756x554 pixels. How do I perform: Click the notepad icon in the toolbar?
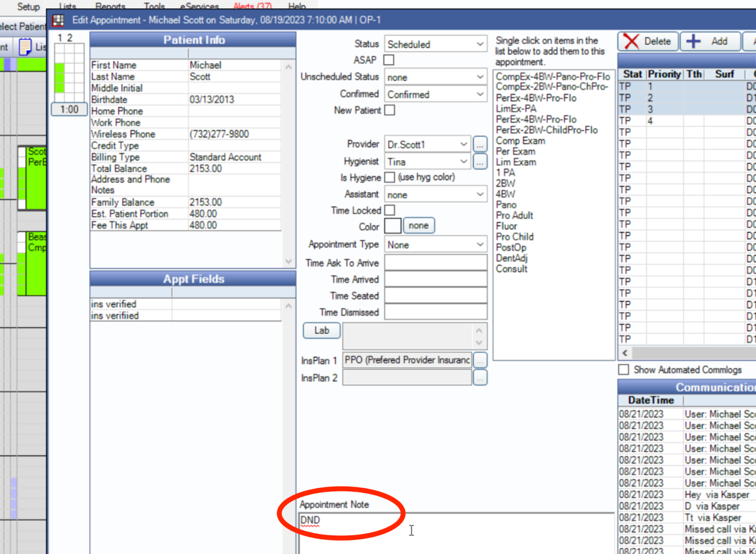click(25, 47)
